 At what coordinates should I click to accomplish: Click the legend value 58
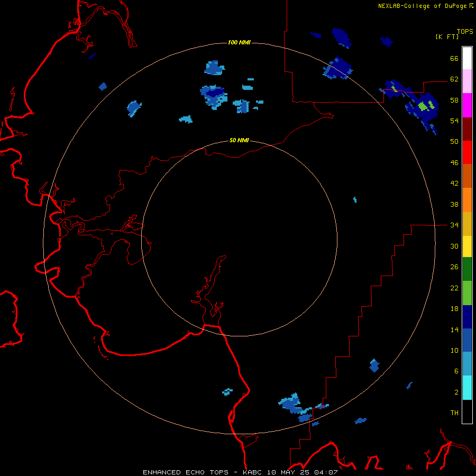(x=454, y=100)
